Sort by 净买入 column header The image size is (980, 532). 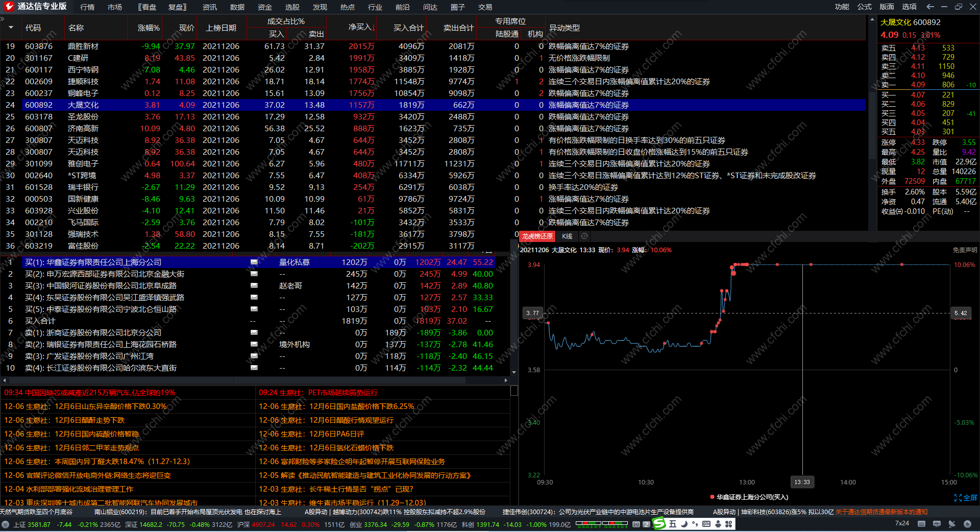(361, 28)
